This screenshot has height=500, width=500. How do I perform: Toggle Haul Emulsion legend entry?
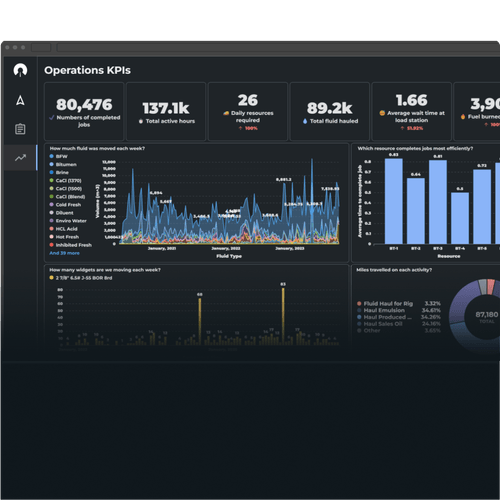pyautogui.click(x=399, y=310)
